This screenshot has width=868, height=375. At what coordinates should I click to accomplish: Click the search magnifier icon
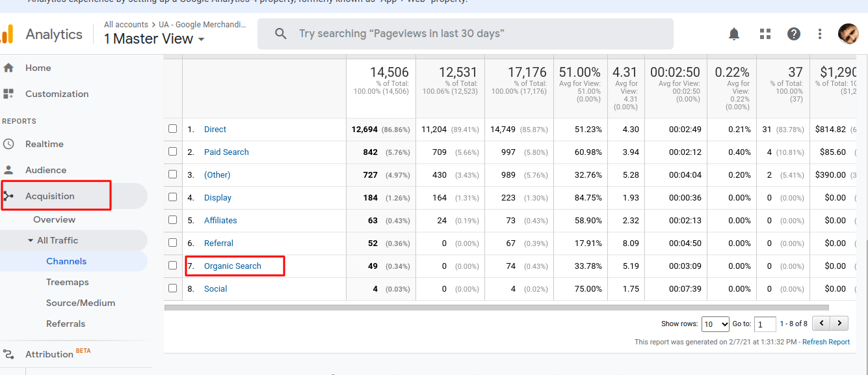click(281, 34)
